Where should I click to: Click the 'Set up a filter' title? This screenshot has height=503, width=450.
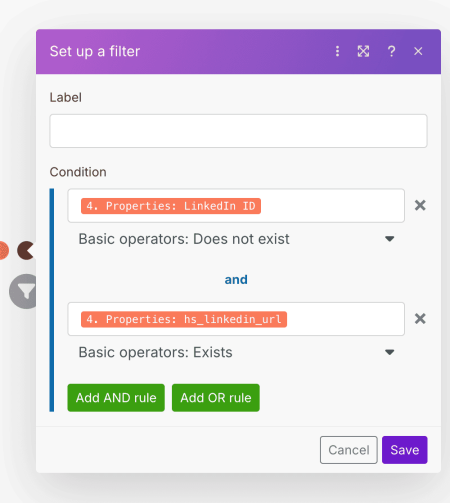pos(95,51)
